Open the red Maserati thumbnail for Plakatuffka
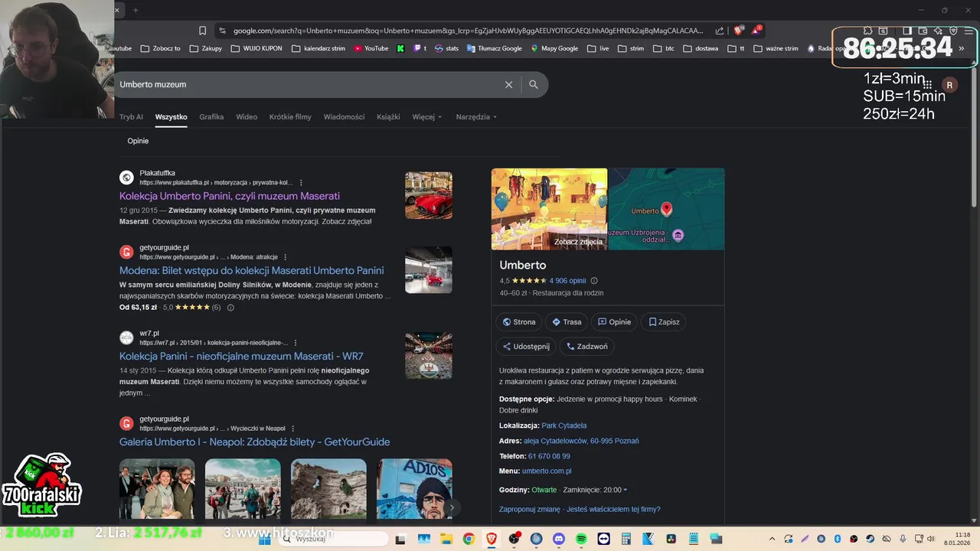This screenshot has width=980, height=551. [429, 195]
